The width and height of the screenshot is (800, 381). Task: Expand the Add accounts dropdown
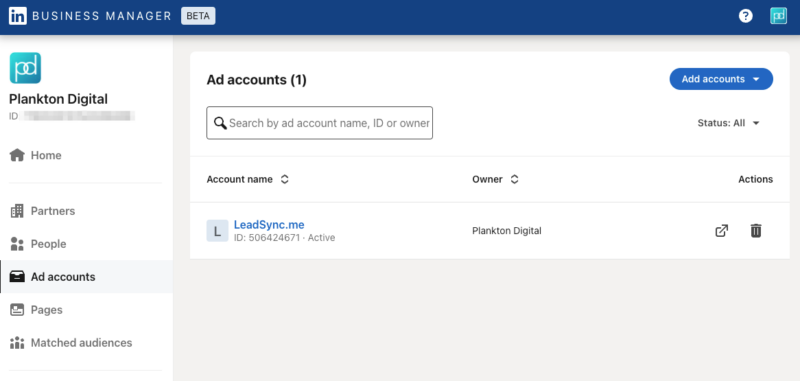click(x=721, y=79)
